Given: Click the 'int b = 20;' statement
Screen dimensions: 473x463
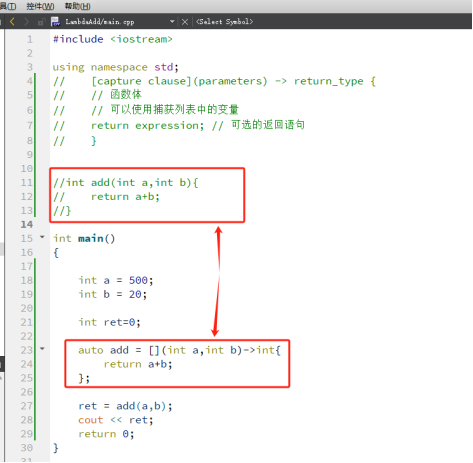Looking at the screenshot, I should tap(113, 295).
